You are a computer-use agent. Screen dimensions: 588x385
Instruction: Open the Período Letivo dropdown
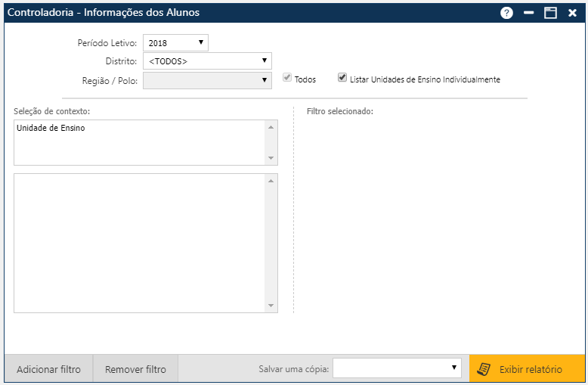point(175,43)
